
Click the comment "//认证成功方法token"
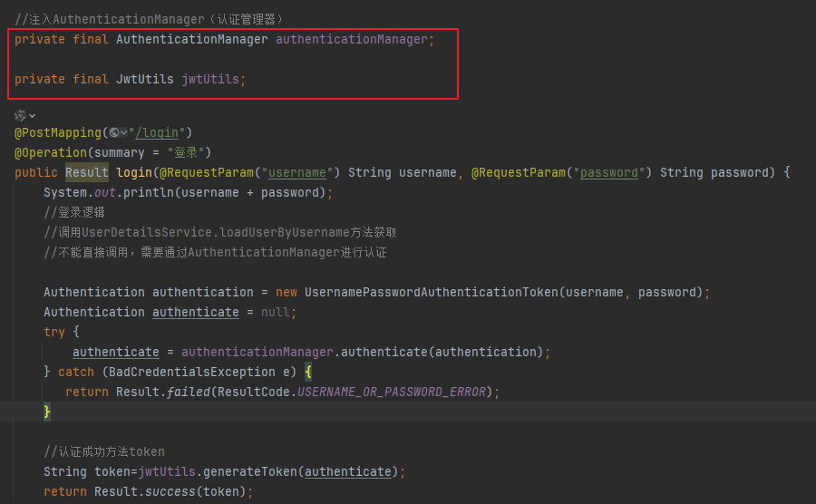104,451
